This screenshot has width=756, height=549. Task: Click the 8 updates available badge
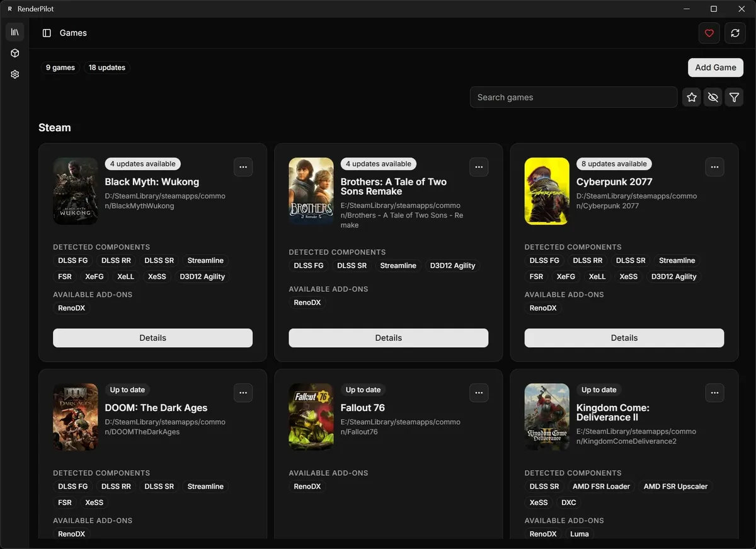point(614,164)
